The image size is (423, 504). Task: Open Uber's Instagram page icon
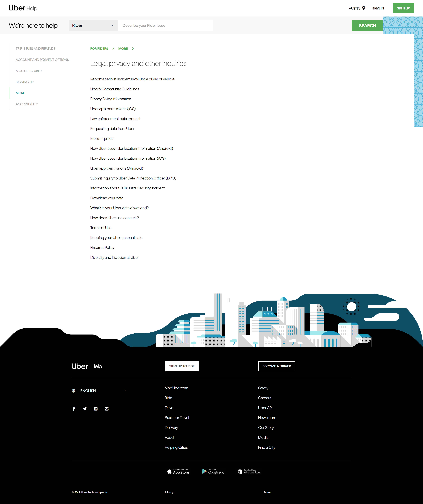tap(107, 409)
